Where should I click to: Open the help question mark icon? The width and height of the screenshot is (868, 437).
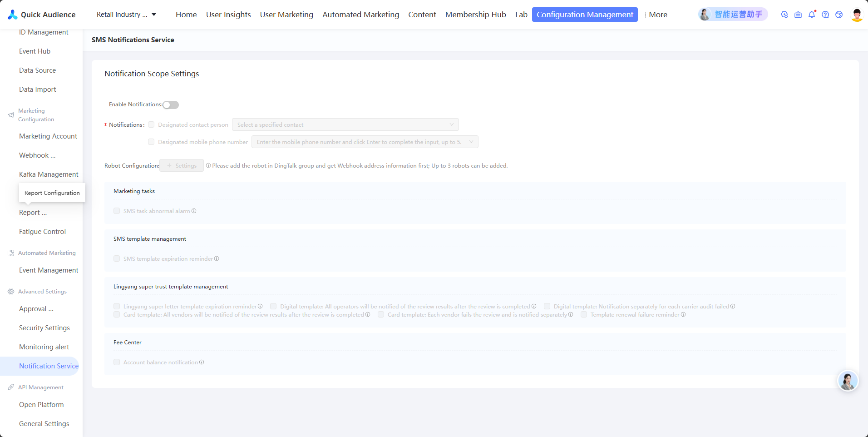(x=825, y=15)
